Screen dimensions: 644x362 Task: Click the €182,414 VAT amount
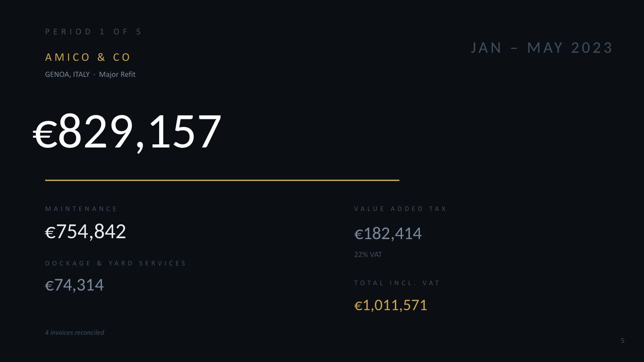click(388, 234)
